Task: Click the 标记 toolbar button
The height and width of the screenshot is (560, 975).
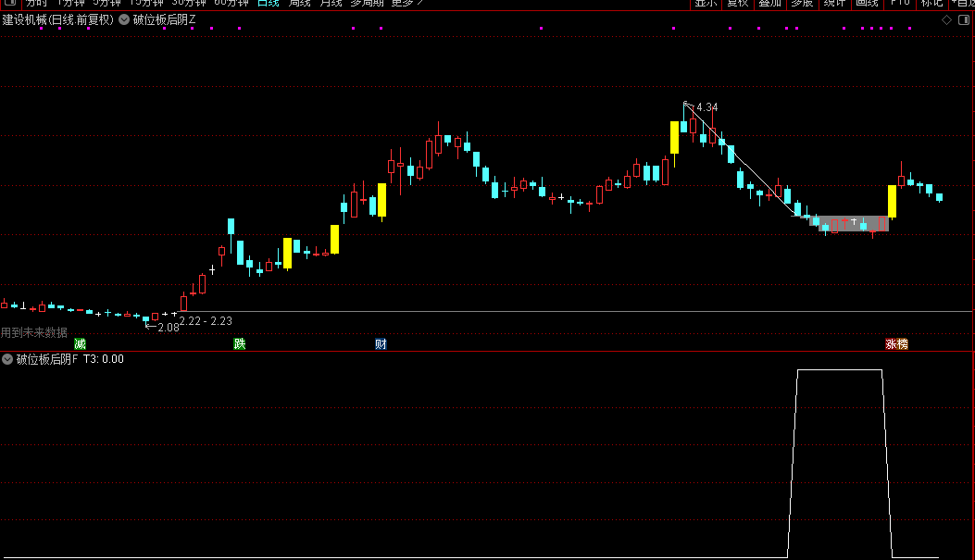Action: tap(932, 3)
